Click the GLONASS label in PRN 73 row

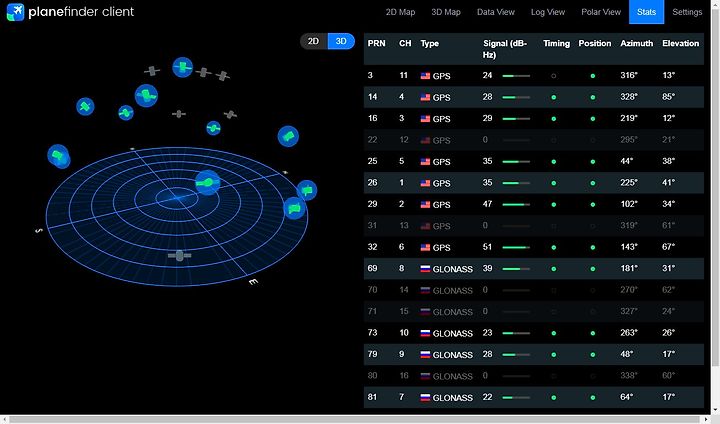pos(453,334)
